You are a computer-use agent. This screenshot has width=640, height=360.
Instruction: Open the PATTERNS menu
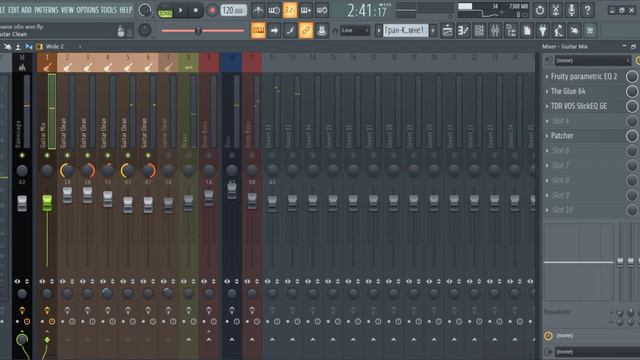(46, 10)
